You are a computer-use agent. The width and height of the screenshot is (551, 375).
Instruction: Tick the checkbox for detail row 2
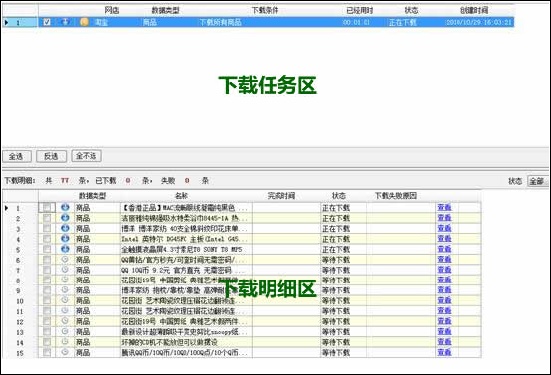[47, 218]
